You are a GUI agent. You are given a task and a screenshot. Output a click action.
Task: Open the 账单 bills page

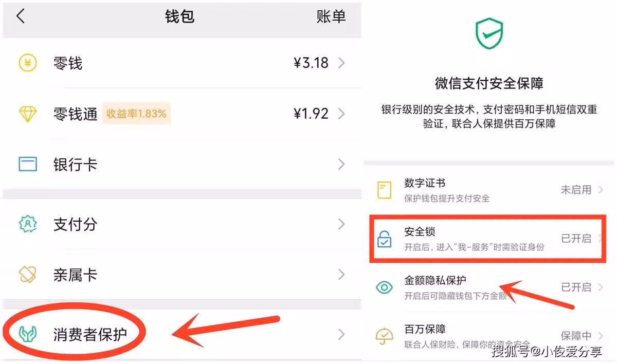pyautogui.click(x=331, y=16)
